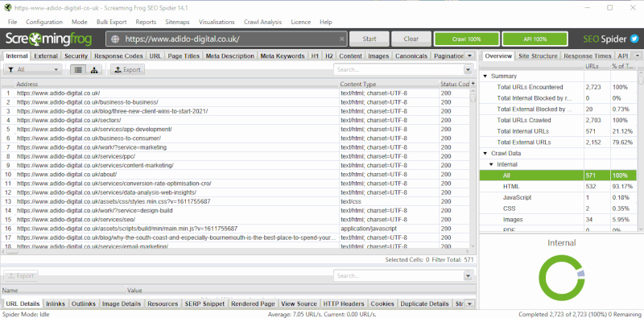Select the styles.min.css URL row
This screenshot has height=318, width=644.
(235, 201)
